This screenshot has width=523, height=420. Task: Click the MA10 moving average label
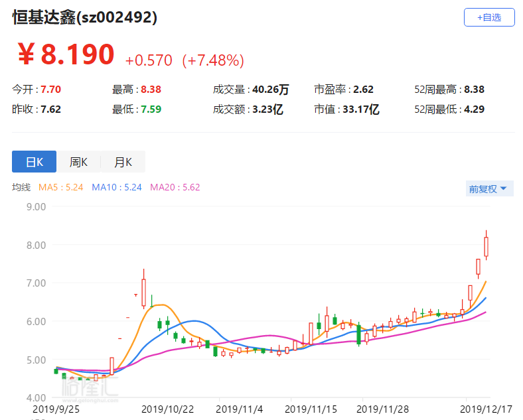117,188
